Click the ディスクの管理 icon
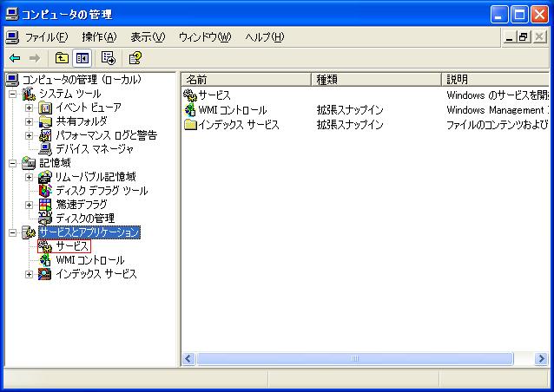The image size is (554, 392). (x=45, y=219)
